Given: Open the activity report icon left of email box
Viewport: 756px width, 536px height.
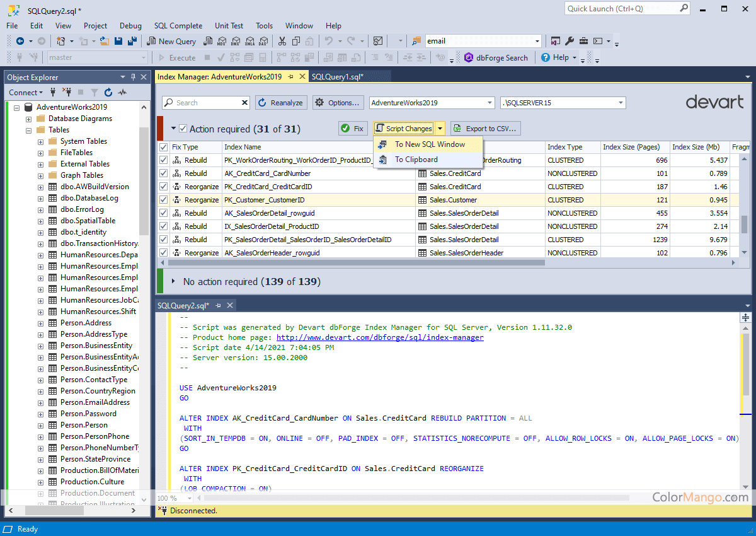Looking at the screenshot, I should [378, 41].
